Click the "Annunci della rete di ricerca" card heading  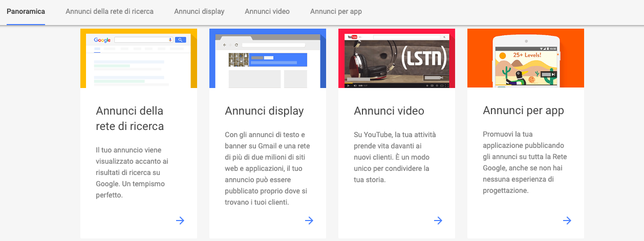tap(130, 118)
